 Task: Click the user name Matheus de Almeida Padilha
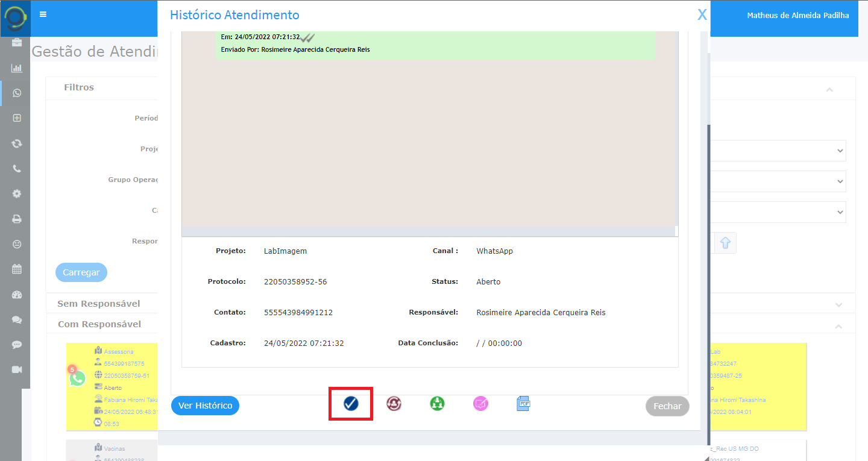798,15
